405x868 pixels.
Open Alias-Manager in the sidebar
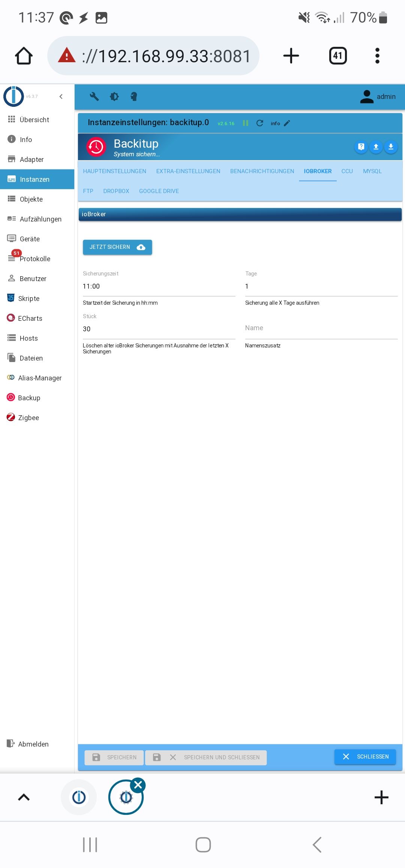(37, 378)
